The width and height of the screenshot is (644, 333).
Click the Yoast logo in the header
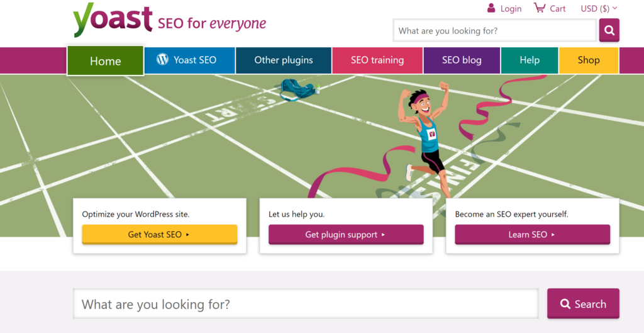click(113, 20)
